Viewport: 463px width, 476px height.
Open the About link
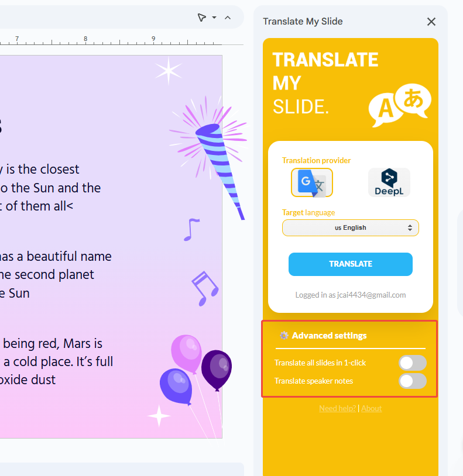(371, 408)
